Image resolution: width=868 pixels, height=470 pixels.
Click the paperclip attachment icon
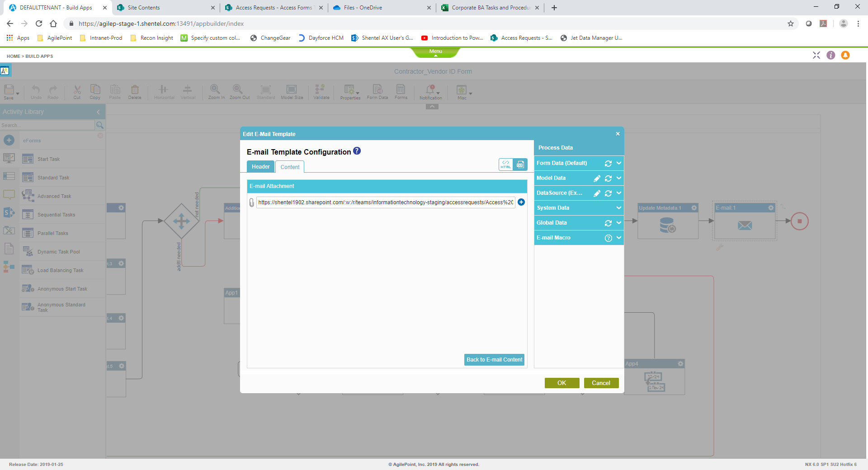[252, 203]
